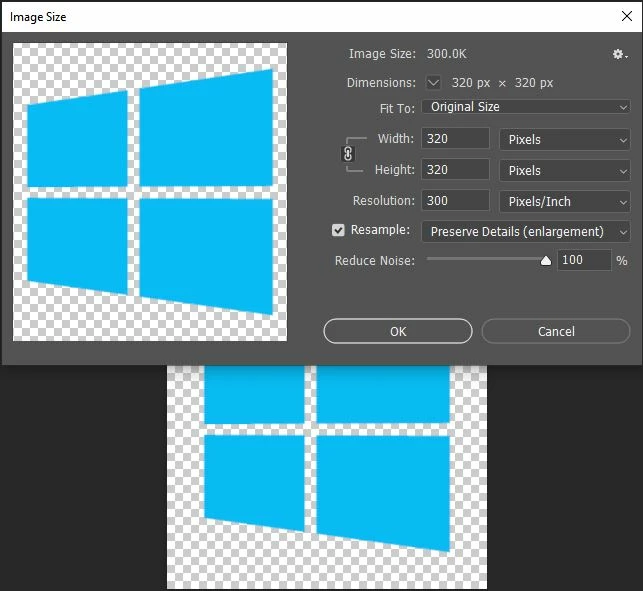Open the Fit To dropdown

pyautogui.click(x=526, y=107)
